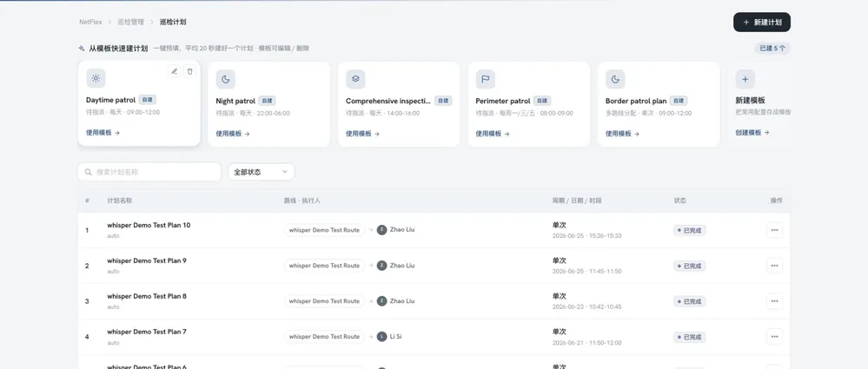
Task: Click the route chip for Test Plan 10
Action: coord(324,230)
